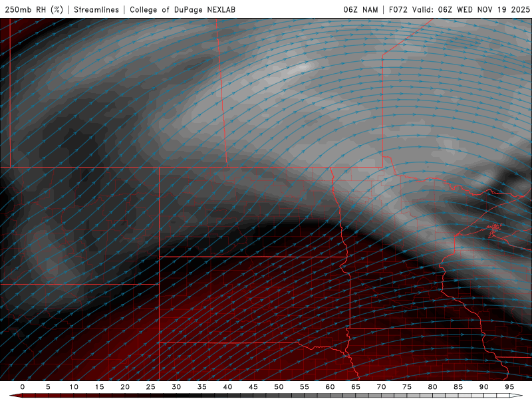Screen dimensions: 532x399
Task: Click the "55" label on the color scale
Action: tap(305, 387)
